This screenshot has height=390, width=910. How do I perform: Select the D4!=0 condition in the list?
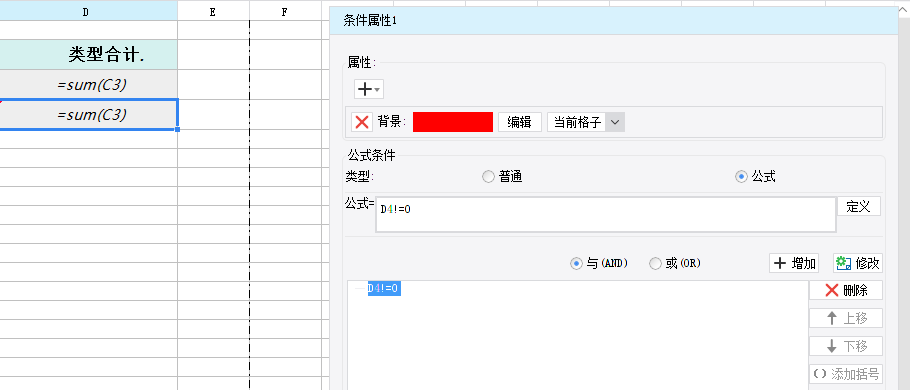click(384, 288)
